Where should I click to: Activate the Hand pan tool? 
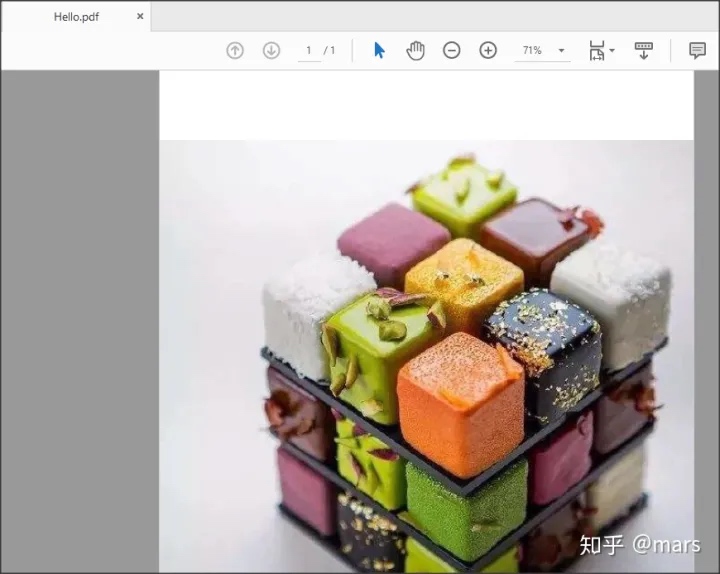click(415, 50)
